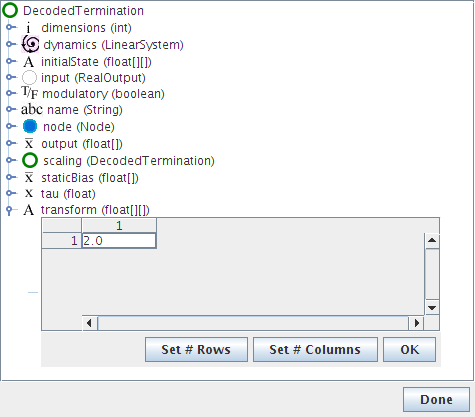Click the Done button
This screenshot has width=475, height=417.
pos(436,399)
